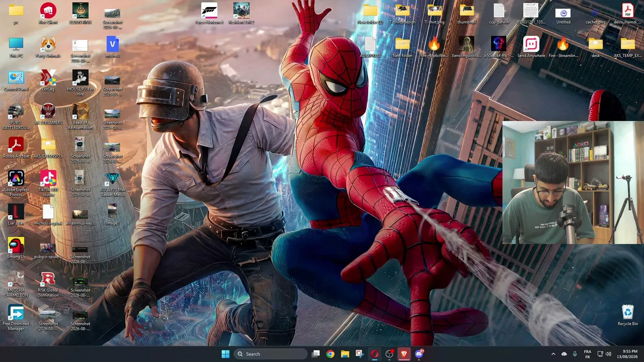Select the This PC desktop icon
This screenshot has height=362, width=644.
click(x=16, y=47)
